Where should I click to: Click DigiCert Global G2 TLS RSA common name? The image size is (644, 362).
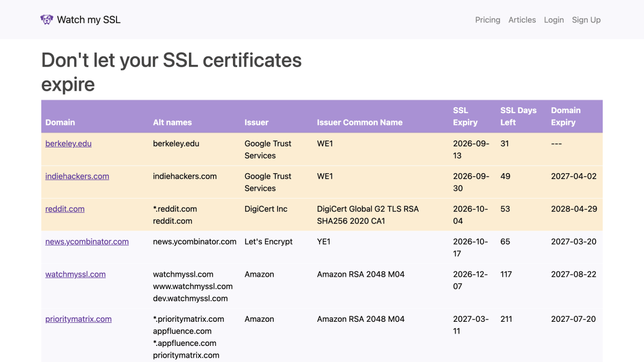(368, 215)
